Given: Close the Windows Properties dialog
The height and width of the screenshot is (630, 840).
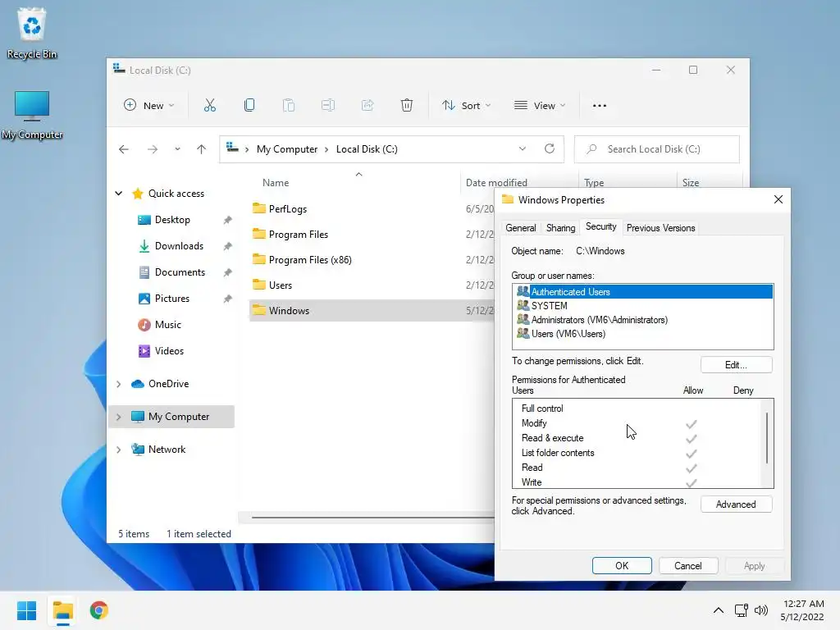Looking at the screenshot, I should [778, 199].
